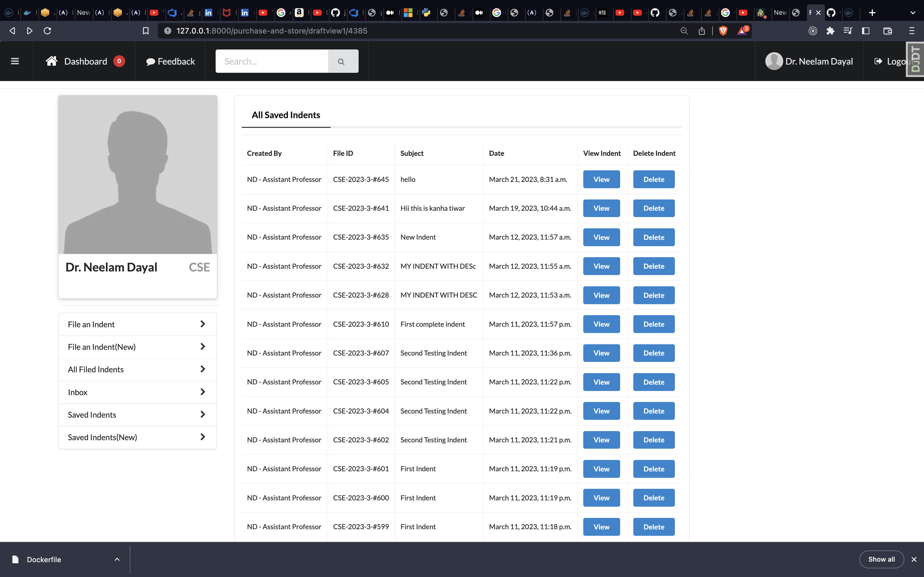The width and height of the screenshot is (924, 577).
Task: Delete indent CSE-2023-3-#635 New Indent
Action: (x=653, y=237)
